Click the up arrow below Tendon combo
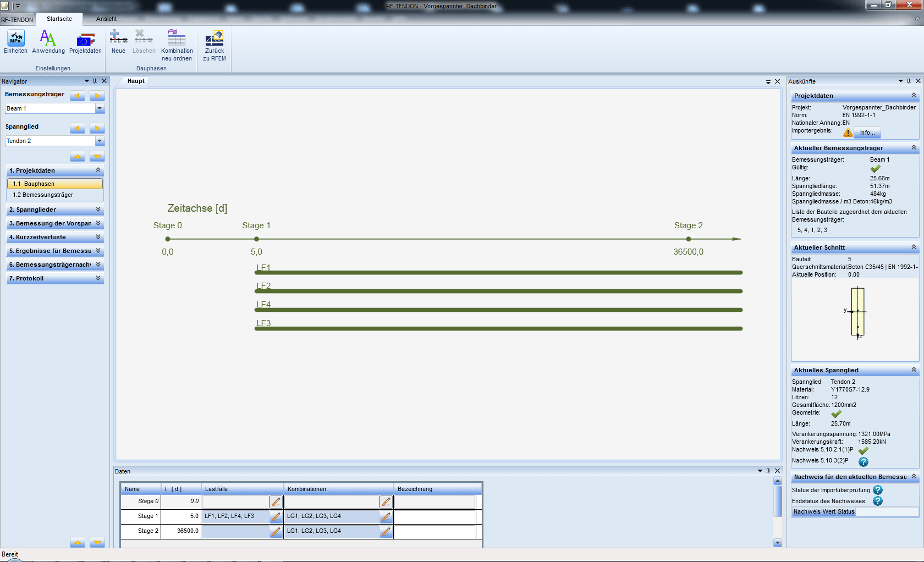This screenshot has width=924, height=562. pyautogui.click(x=78, y=157)
